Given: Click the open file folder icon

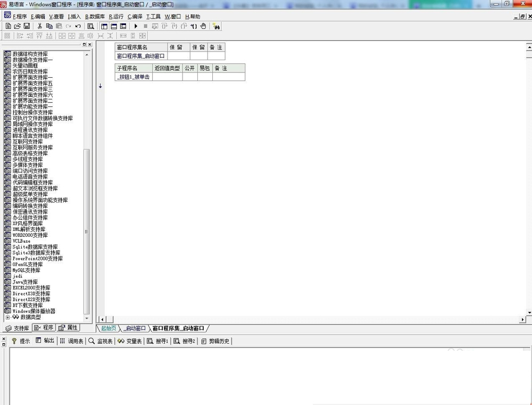Looking at the screenshot, I should [18, 26].
